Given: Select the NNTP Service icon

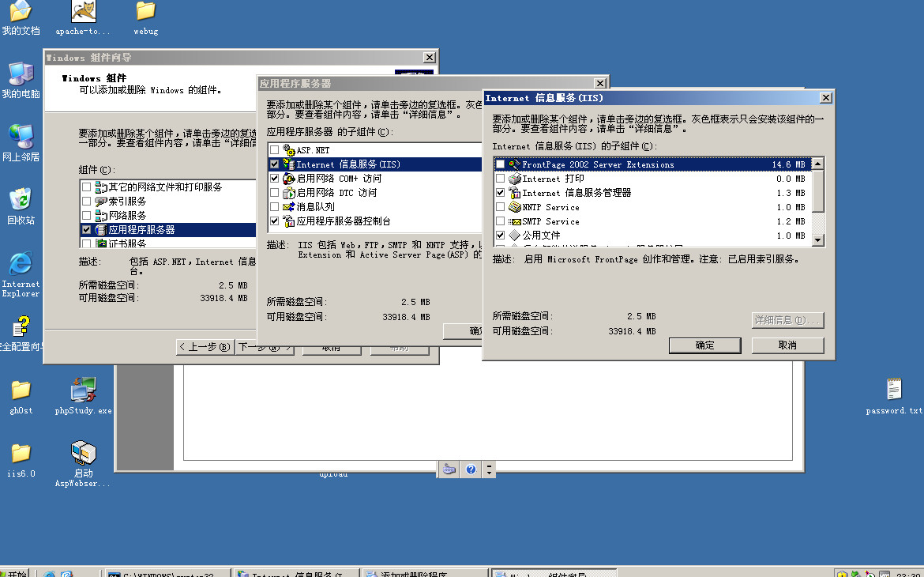Looking at the screenshot, I should tap(514, 207).
